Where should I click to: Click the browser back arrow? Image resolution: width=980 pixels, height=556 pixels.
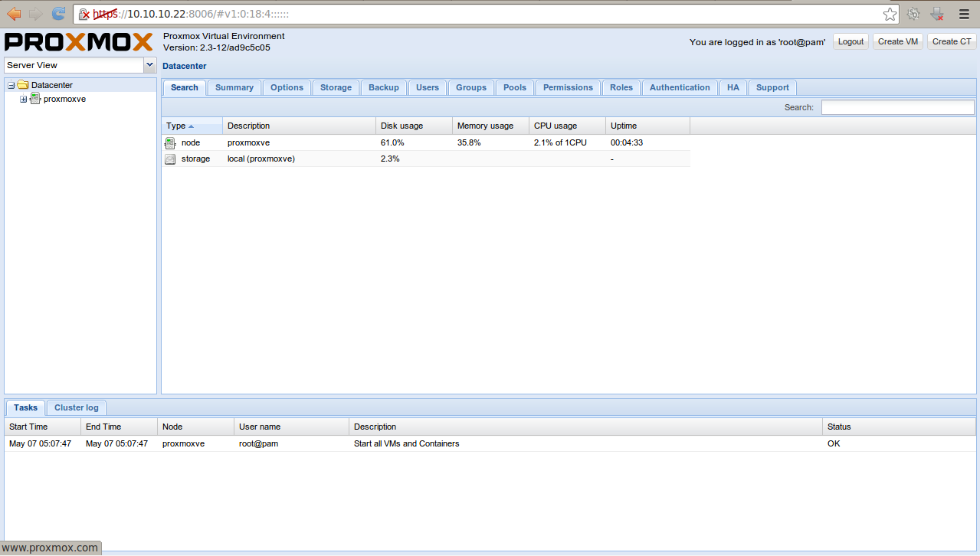pos(13,13)
